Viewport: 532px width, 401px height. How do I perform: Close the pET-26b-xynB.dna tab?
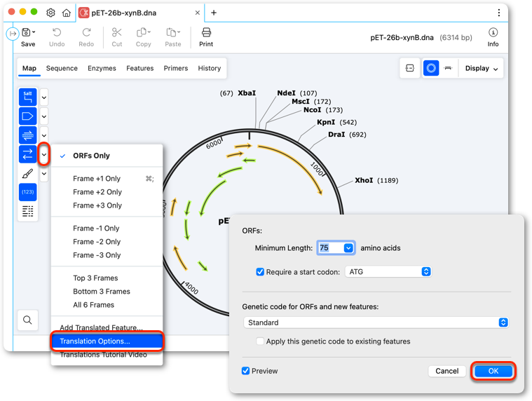[198, 13]
